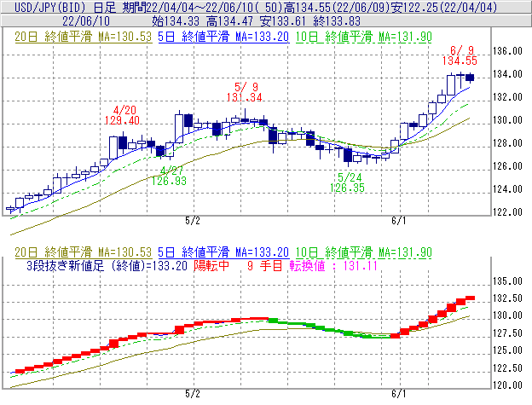
Task: Click the 5/2 date label under lower chart
Action: pyautogui.click(x=193, y=394)
